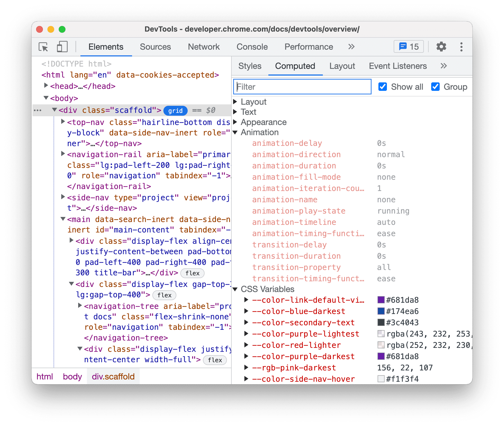504x426 pixels.
Task: Select html in the breadcrumb bar
Action: coord(45,377)
